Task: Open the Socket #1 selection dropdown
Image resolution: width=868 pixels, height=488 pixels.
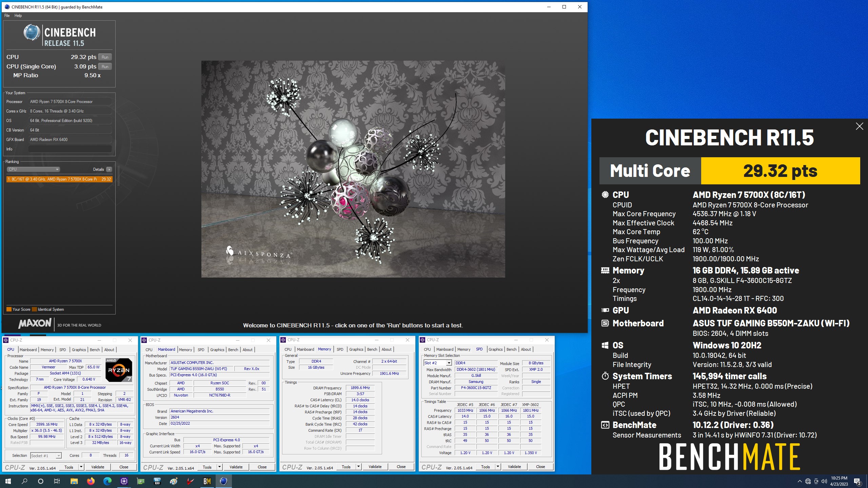Action: (x=46, y=456)
